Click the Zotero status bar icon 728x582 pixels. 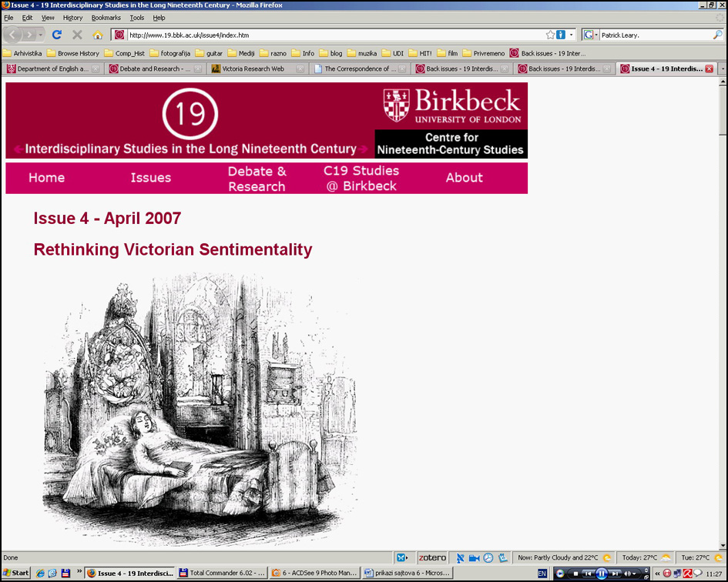pos(431,557)
